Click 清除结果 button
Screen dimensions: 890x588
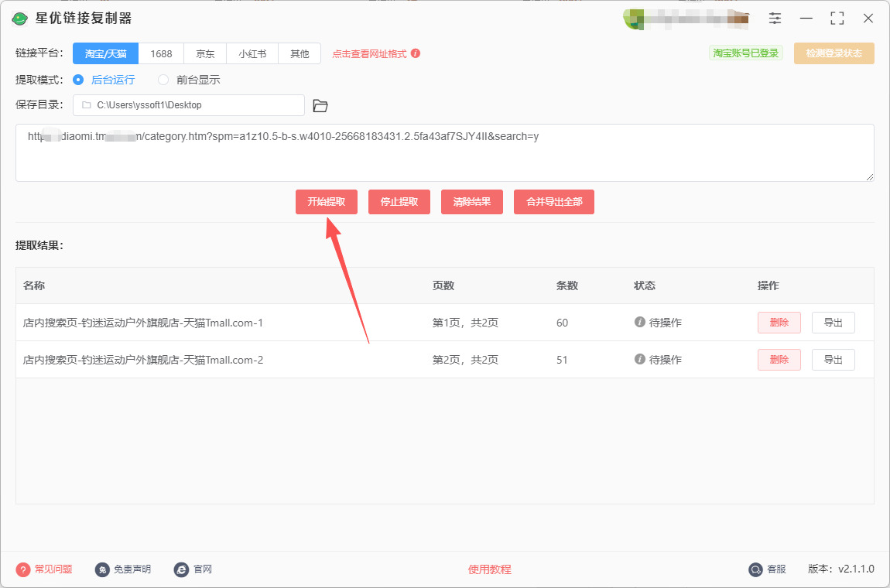[471, 202]
